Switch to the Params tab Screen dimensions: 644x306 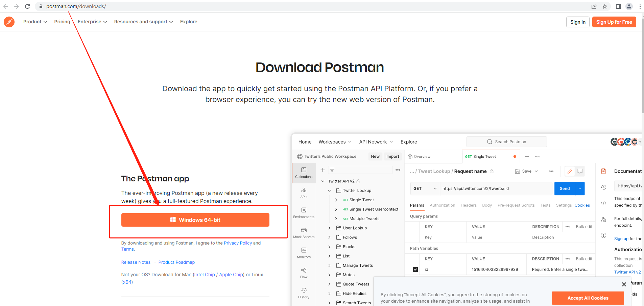tap(417, 205)
